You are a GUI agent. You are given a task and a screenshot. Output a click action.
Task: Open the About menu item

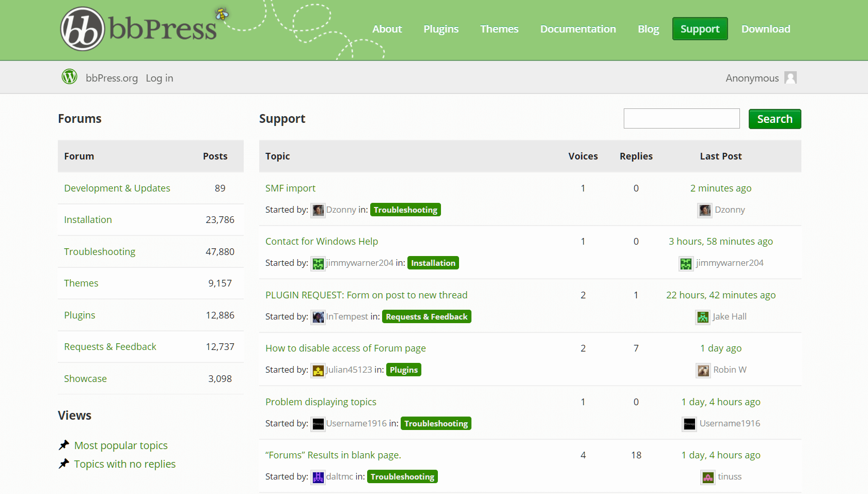coord(387,29)
